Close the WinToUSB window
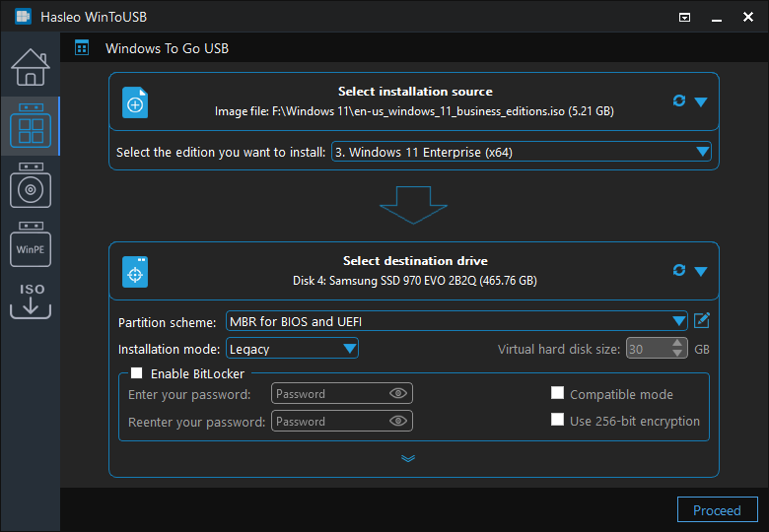Image resolution: width=769 pixels, height=532 pixels. 748,17
